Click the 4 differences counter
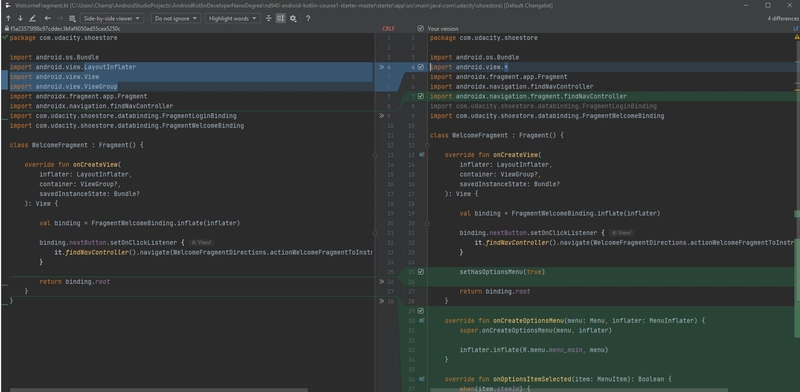 click(x=783, y=18)
